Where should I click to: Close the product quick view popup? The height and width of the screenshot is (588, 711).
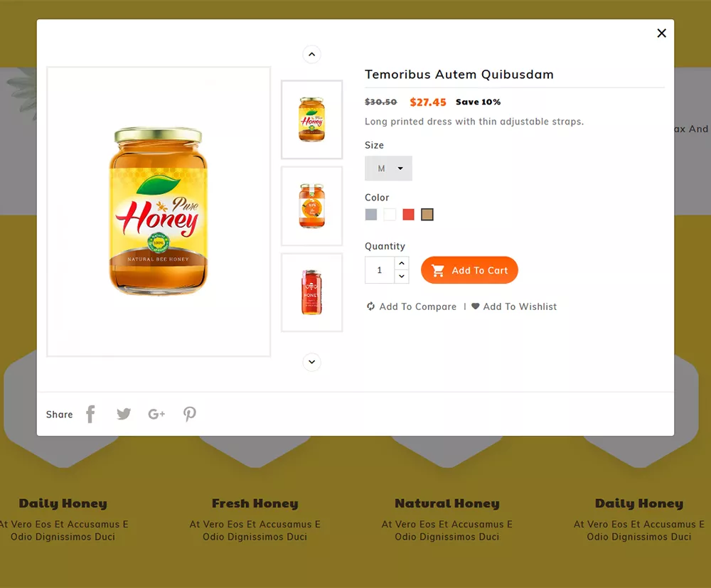tap(661, 33)
